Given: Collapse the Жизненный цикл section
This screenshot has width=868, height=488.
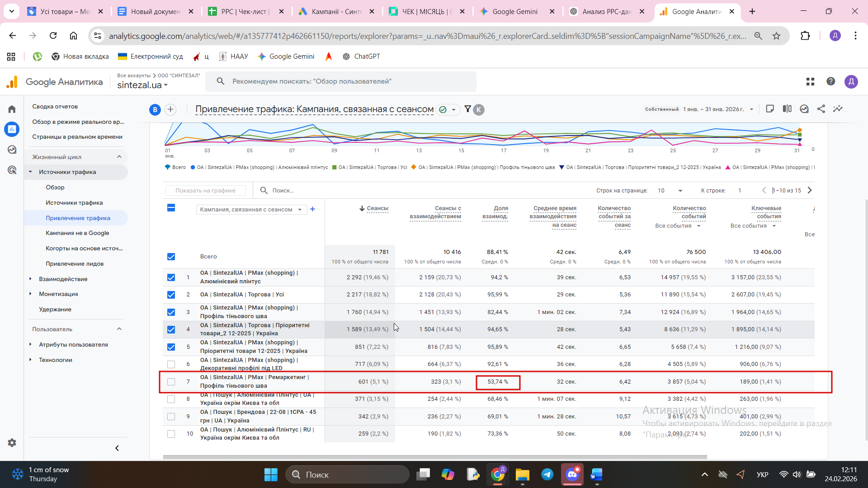Looking at the screenshot, I should click(x=119, y=157).
